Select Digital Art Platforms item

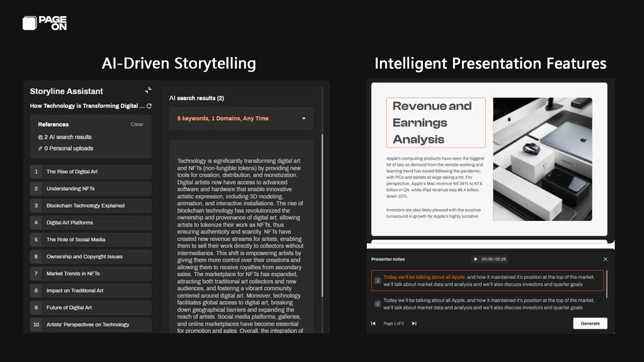point(91,222)
